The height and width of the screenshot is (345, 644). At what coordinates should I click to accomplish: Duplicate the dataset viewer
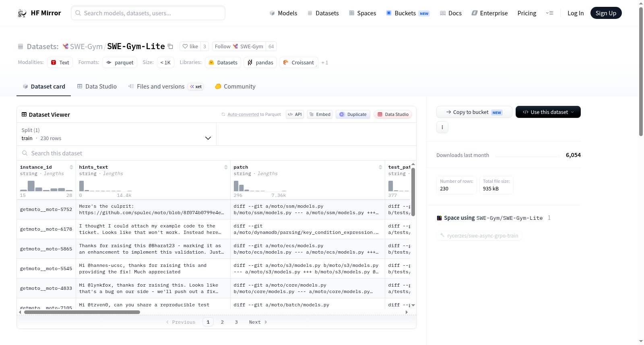(x=353, y=114)
